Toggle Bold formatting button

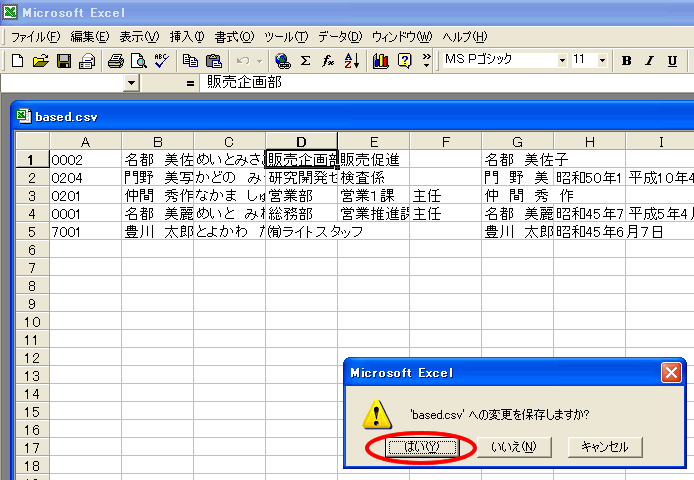pyautogui.click(x=626, y=61)
